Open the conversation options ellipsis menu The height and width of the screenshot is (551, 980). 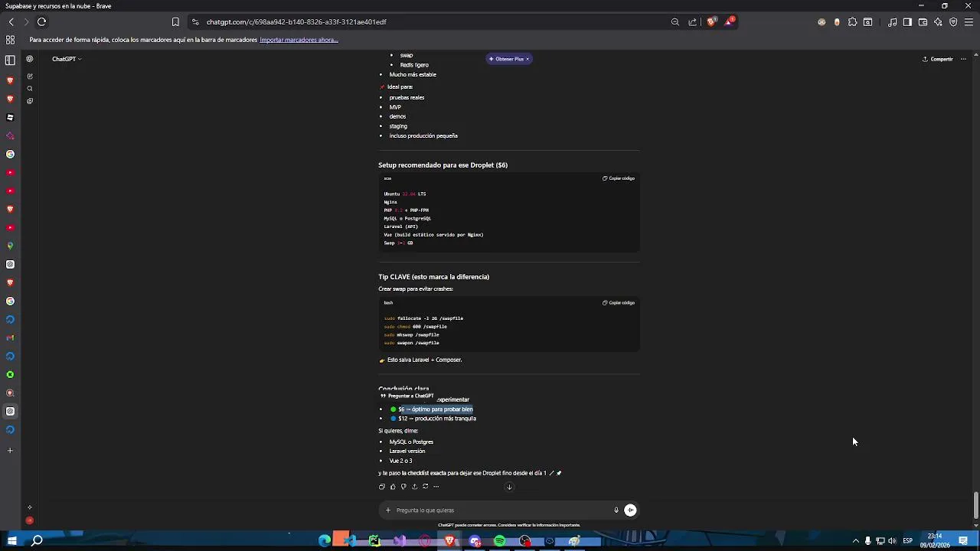pyautogui.click(x=963, y=59)
